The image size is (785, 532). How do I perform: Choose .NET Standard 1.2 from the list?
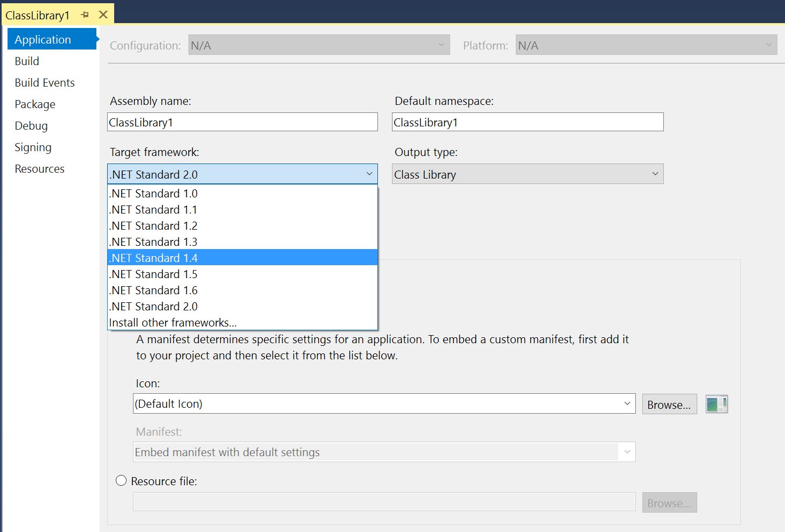point(242,225)
